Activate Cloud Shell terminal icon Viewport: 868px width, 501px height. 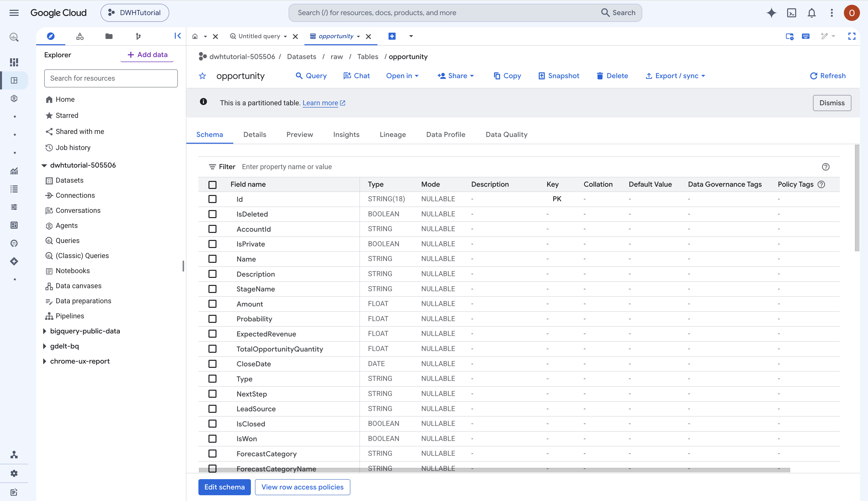[792, 13]
